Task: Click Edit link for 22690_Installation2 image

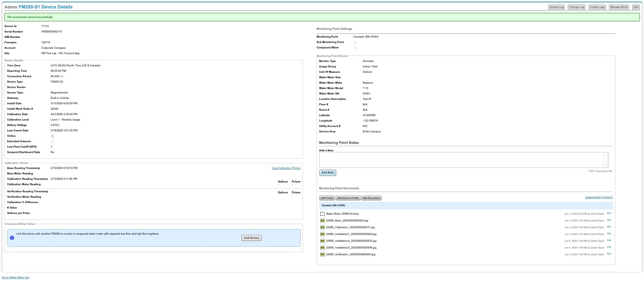Action: point(609,241)
